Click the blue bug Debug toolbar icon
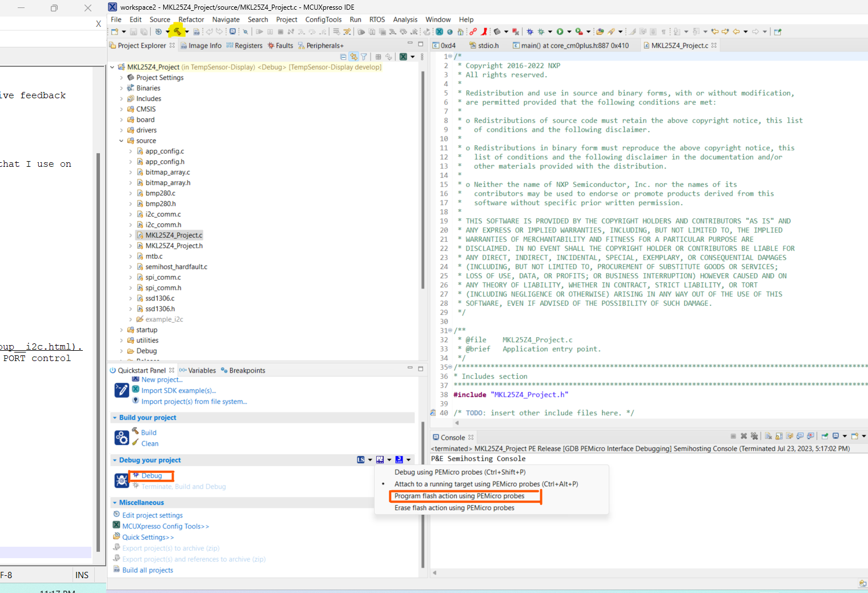Viewport: 868px width, 593px height. pos(529,31)
